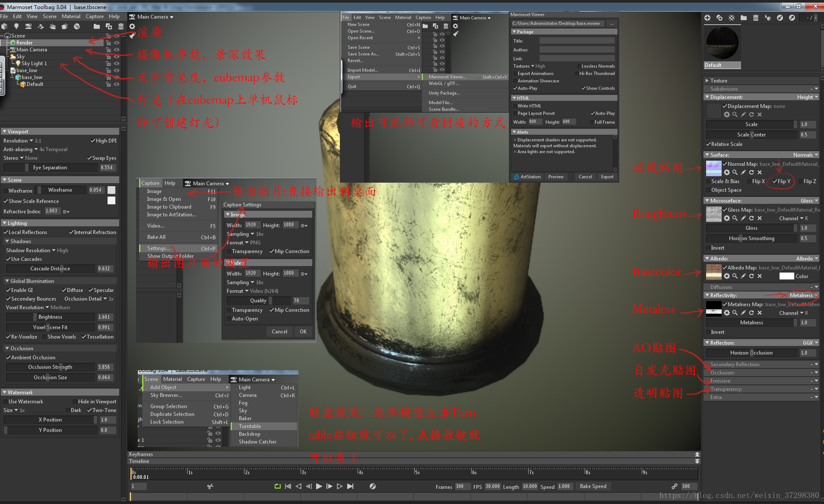Viewport: 824px width, 504px height.
Task: Toggle Local Reflections checkbox
Action: [x=25, y=232]
